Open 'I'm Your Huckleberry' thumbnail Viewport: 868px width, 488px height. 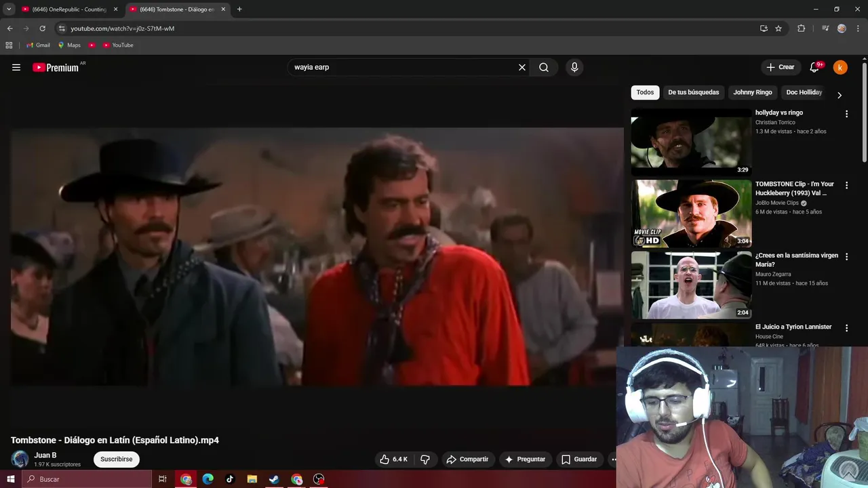(x=691, y=213)
